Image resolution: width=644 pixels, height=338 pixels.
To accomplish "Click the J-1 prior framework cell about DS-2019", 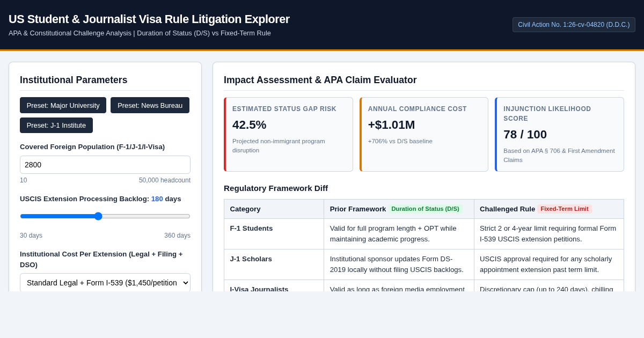I will pyautogui.click(x=399, y=264).
